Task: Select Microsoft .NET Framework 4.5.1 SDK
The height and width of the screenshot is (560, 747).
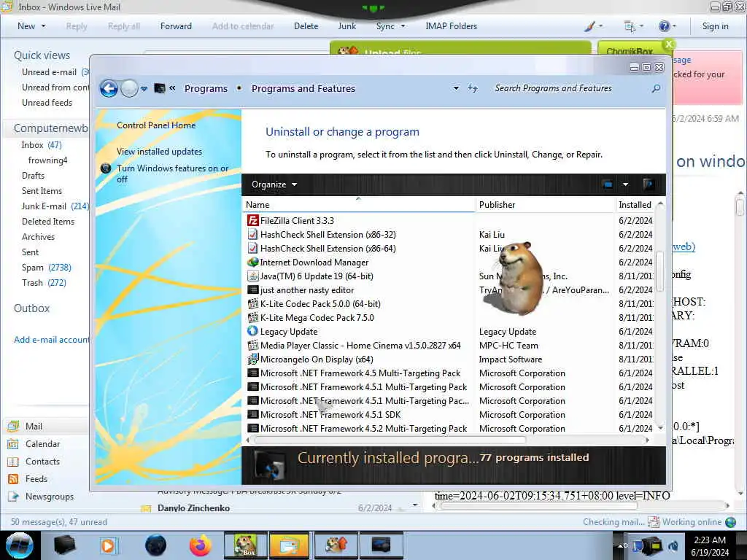Action: (x=449, y=415)
